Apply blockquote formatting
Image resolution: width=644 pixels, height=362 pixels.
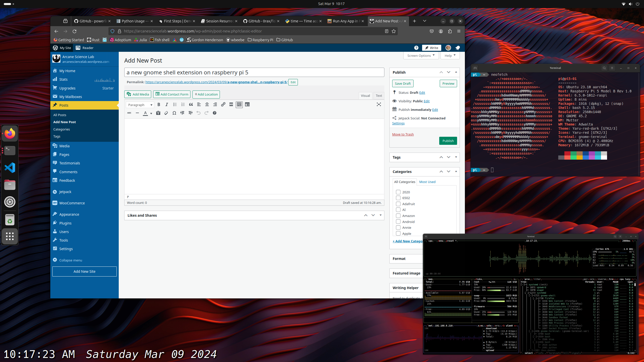click(x=191, y=105)
